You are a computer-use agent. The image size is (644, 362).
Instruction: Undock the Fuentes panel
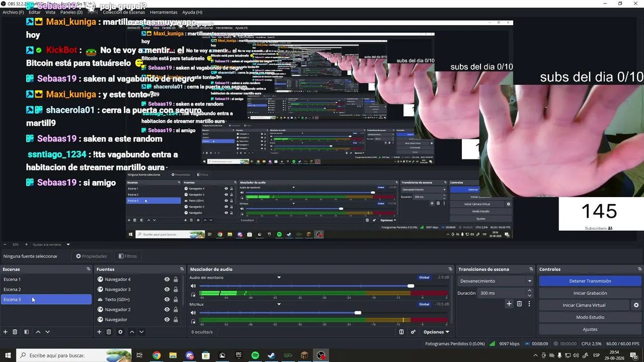click(x=182, y=269)
